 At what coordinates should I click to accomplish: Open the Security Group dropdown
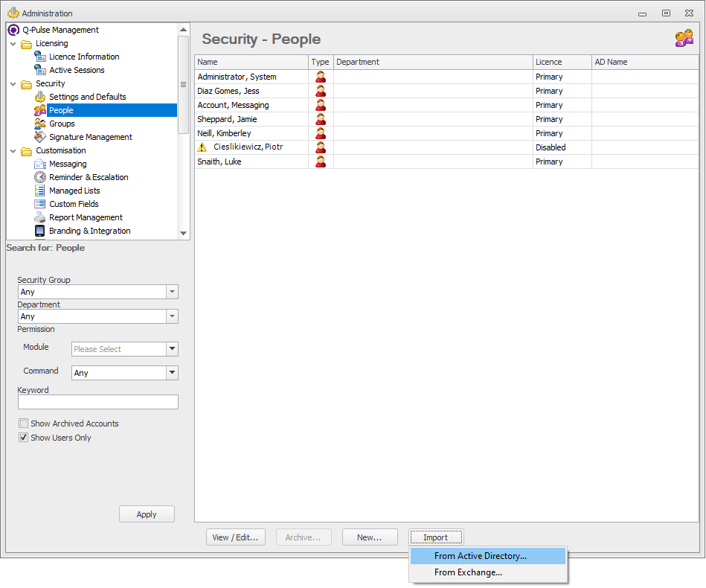172,292
